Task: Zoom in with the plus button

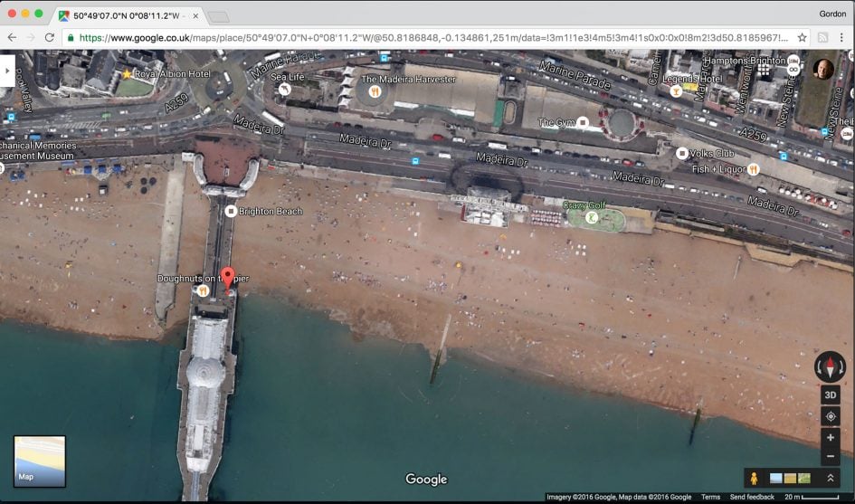Action: 831,437
